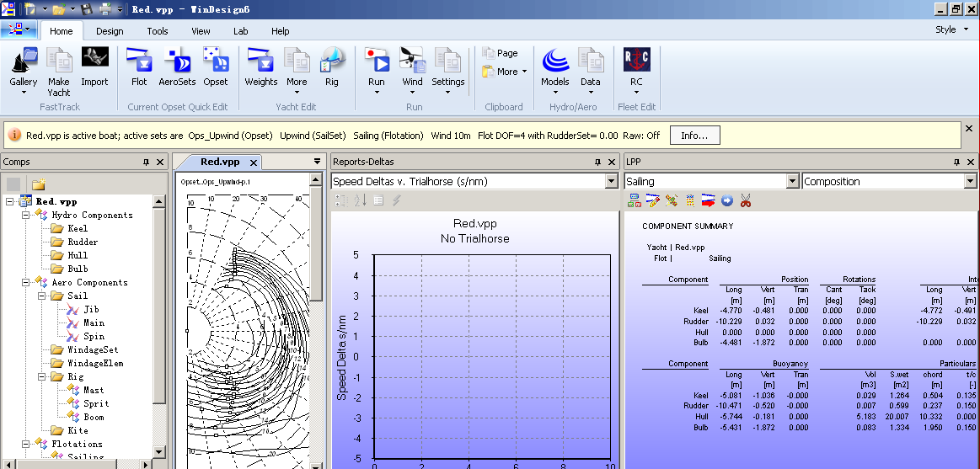The height and width of the screenshot is (469, 980).
Task: Click the Weights icon in Yacht Edit
Action: pyautogui.click(x=260, y=67)
